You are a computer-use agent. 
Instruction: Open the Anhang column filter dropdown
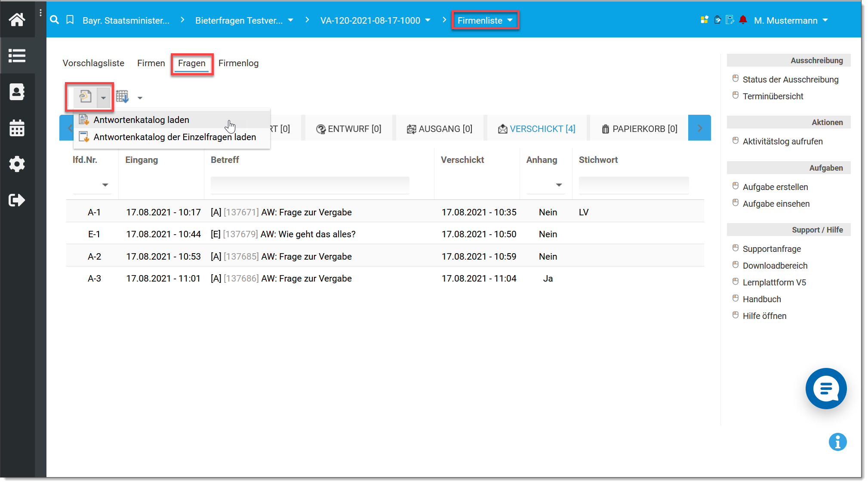[x=559, y=185]
